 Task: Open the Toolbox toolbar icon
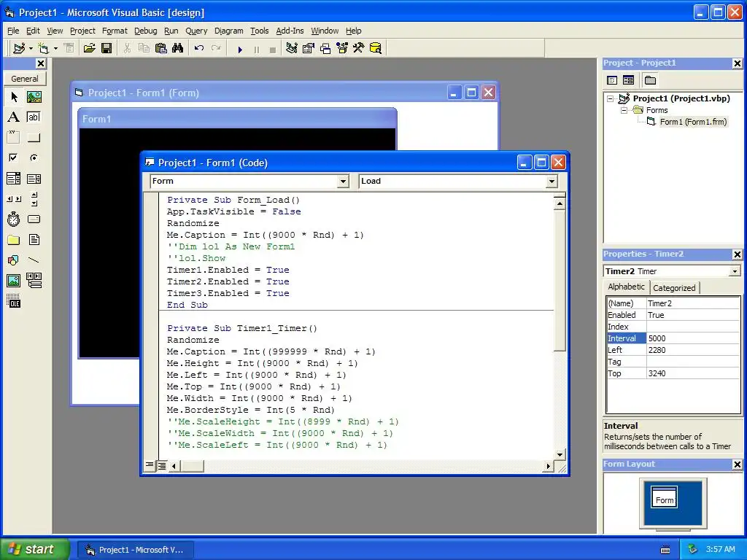[x=359, y=48]
